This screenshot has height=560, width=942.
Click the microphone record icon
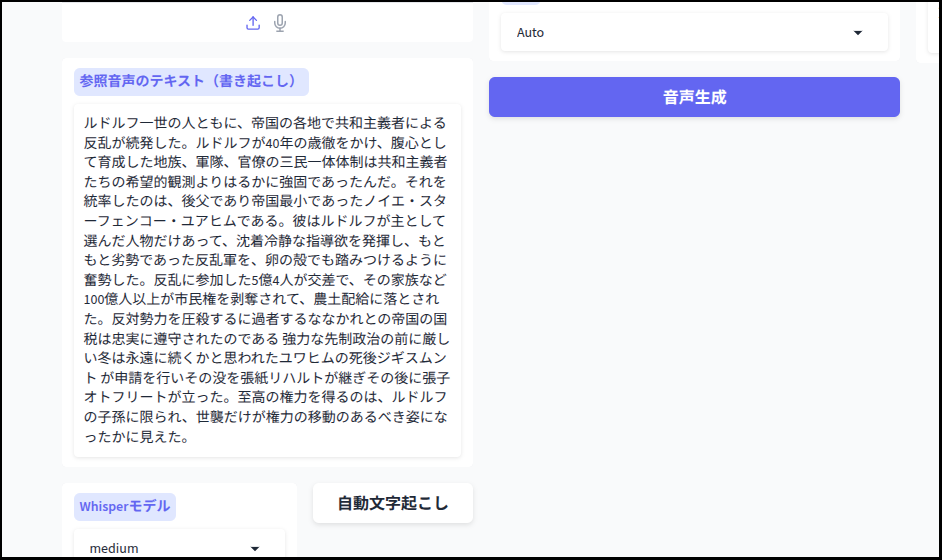coord(280,23)
